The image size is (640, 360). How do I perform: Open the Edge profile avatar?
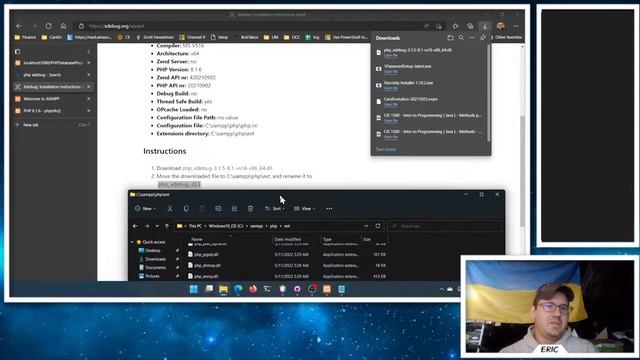tap(500, 26)
